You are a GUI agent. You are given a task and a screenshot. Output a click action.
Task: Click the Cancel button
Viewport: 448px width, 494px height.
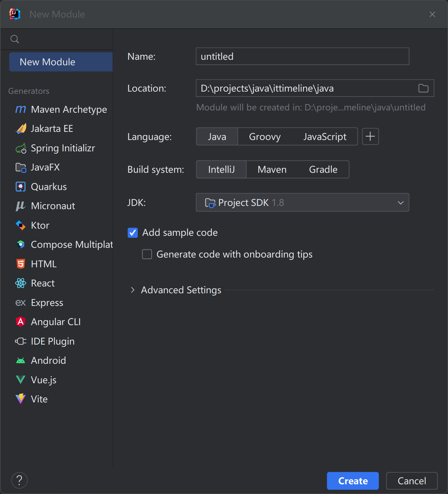click(x=412, y=481)
